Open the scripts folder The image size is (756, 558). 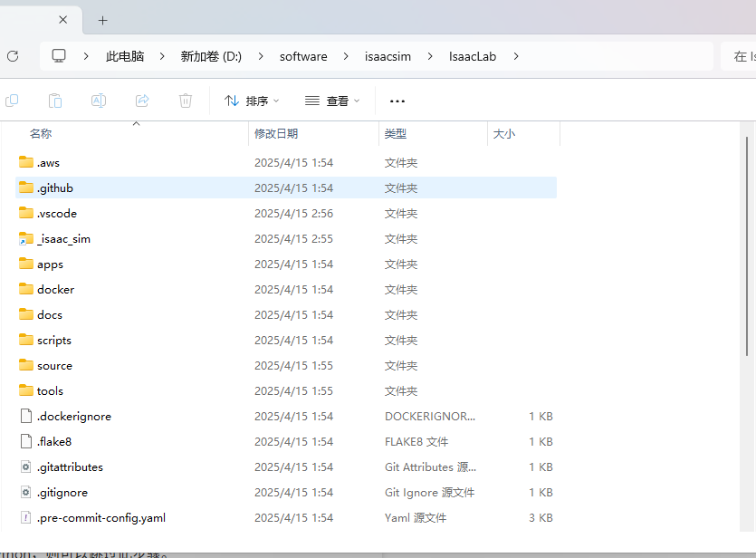tap(56, 340)
